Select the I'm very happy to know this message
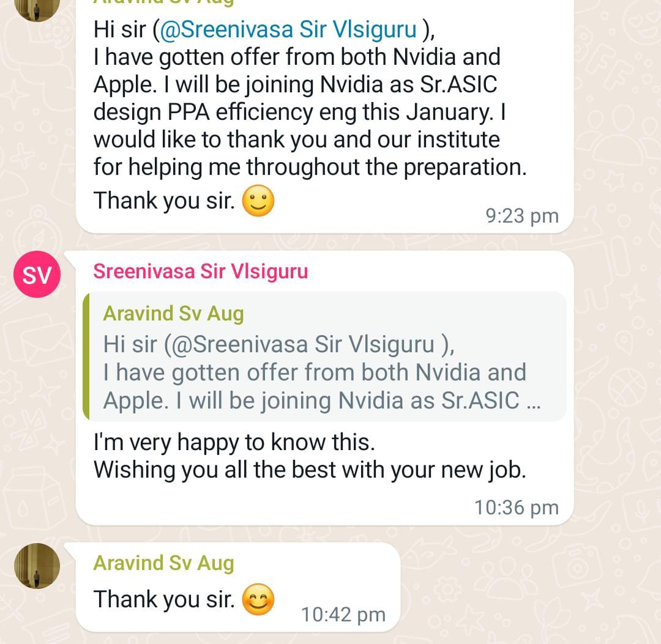The height and width of the screenshot is (644, 661). (234, 443)
